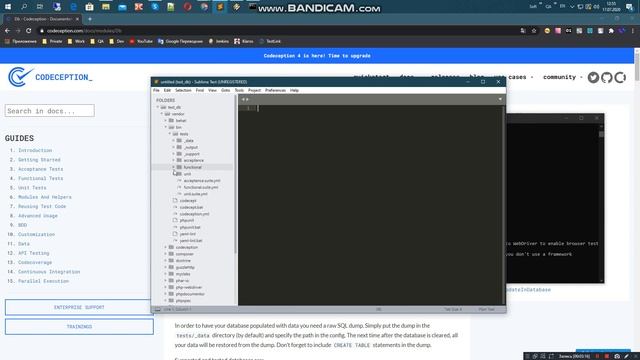Open Modules And Helpers guide
This screenshot has height=360, width=640.
[x=44, y=197]
